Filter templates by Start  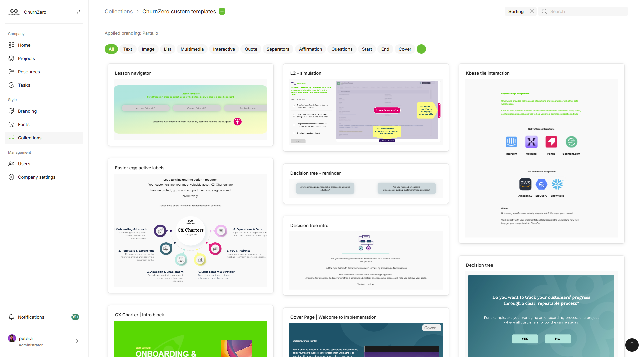367,49
